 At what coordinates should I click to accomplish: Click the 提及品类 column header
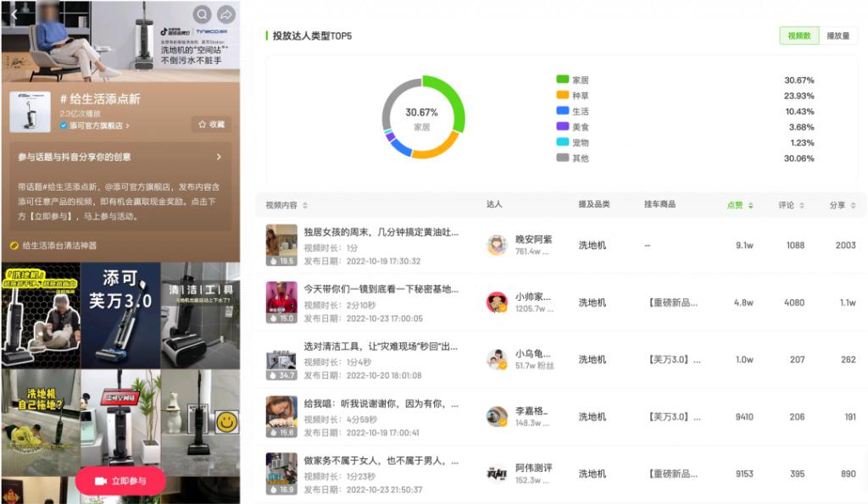[594, 204]
